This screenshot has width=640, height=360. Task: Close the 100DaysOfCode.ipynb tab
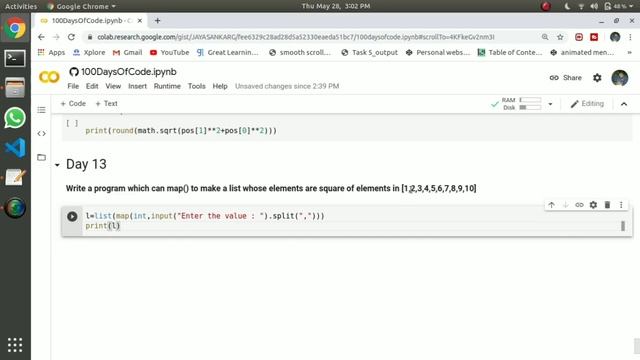(140, 20)
